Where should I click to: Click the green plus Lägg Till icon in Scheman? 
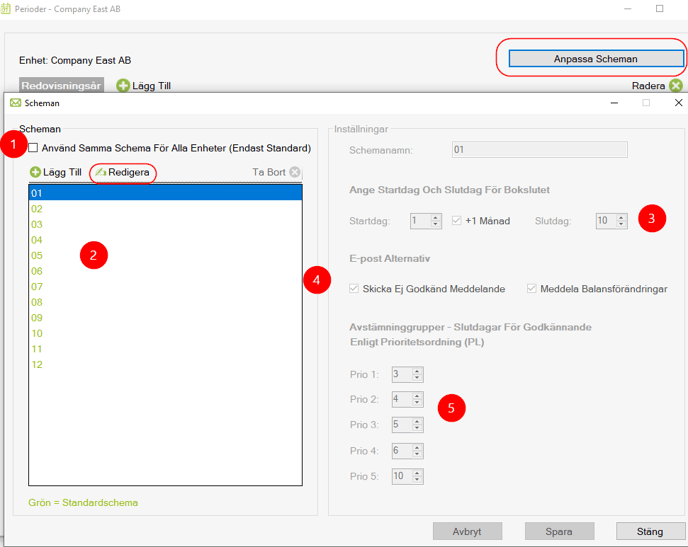(x=35, y=172)
